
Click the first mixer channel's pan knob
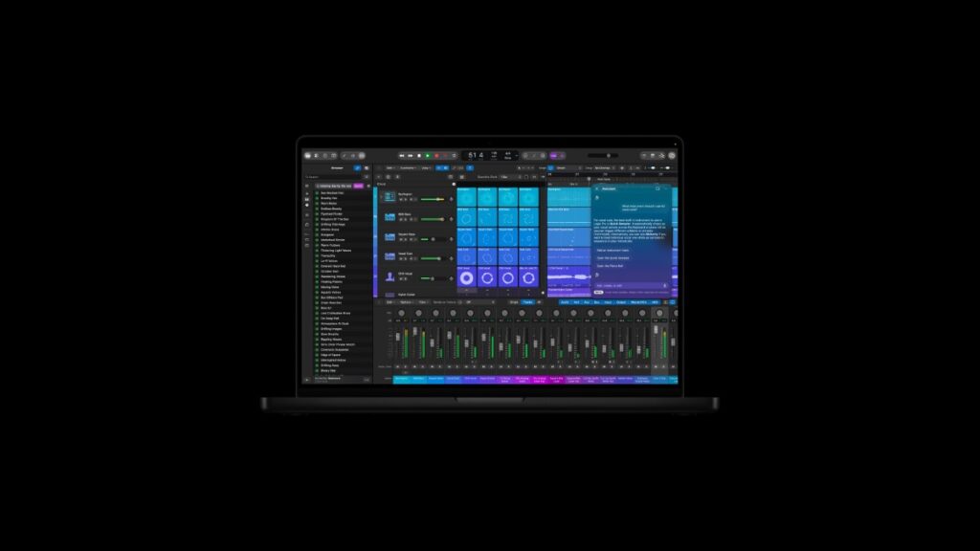[x=402, y=313]
